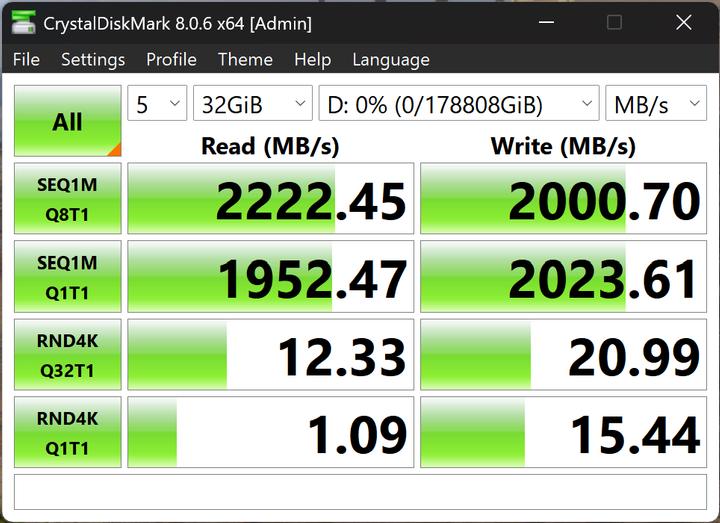Screen dimensions: 720x523
Task: Change the MB/s unit dropdown
Action: click(x=655, y=104)
